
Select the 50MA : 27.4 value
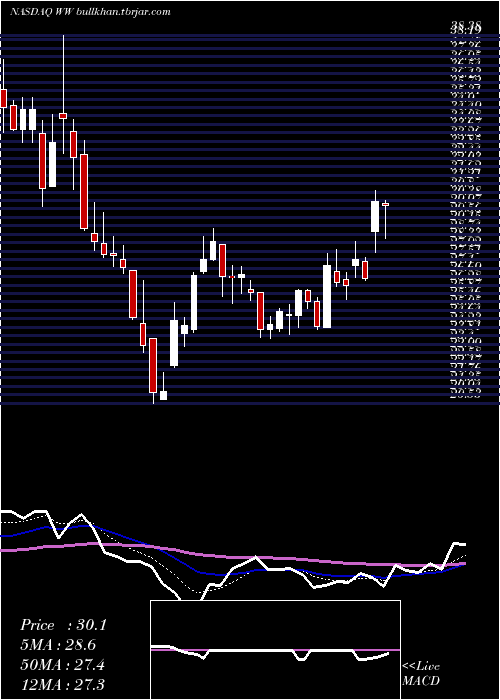[x=62, y=665]
